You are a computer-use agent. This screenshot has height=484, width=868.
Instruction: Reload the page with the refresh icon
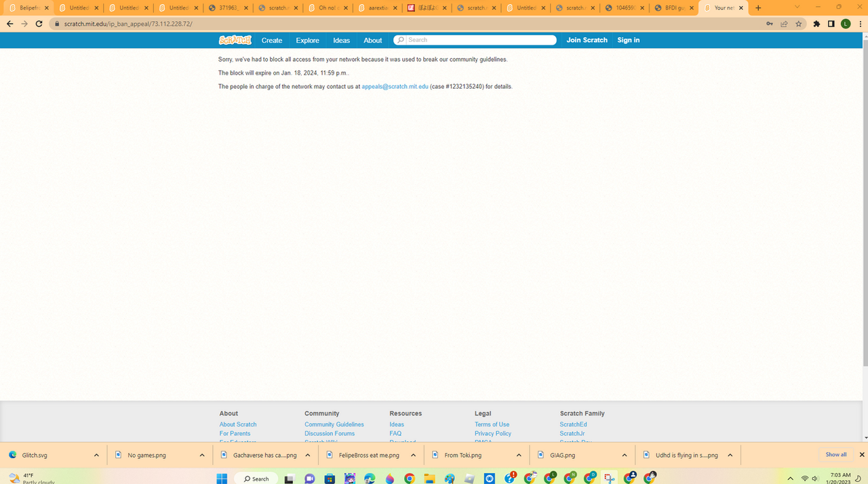39,24
